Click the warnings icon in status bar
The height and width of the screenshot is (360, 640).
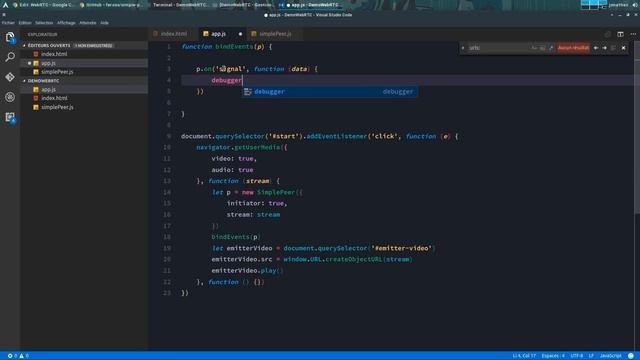tap(22, 356)
